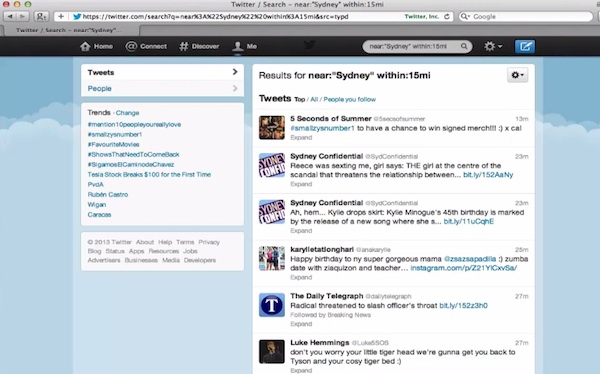Open the About footer link

(x=145, y=242)
